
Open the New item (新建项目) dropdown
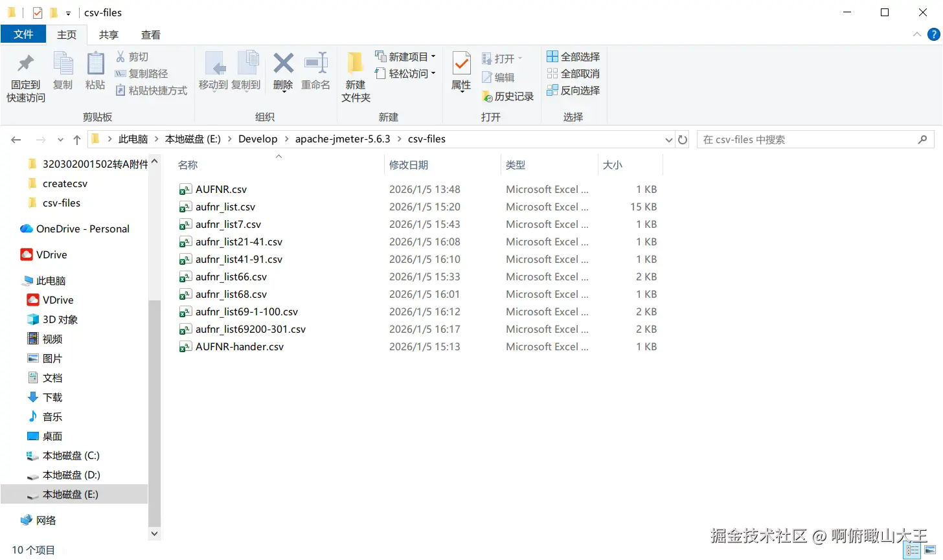click(405, 57)
